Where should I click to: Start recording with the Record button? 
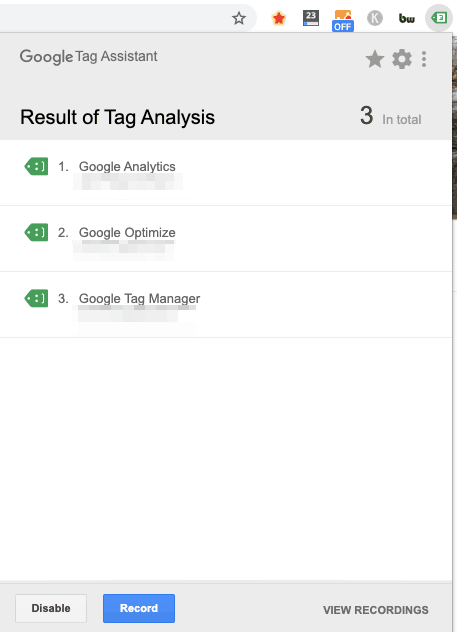pos(139,608)
